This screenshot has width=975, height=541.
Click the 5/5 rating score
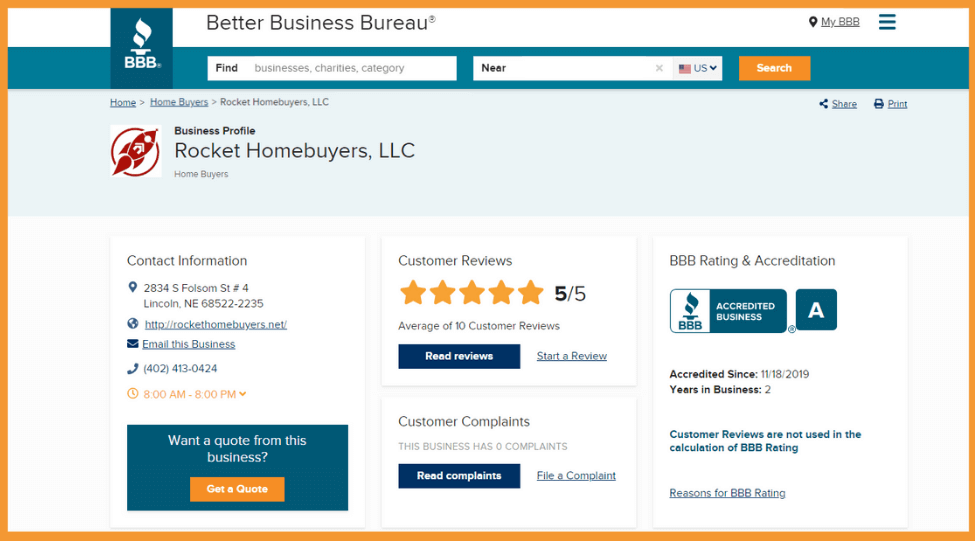click(x=570, y=294)
